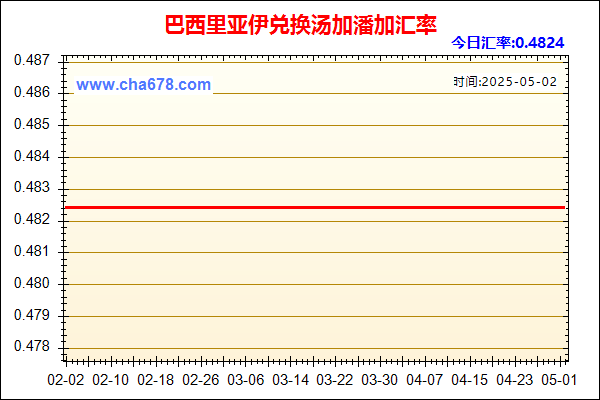Click today's rate text 今日汇率:0.4824
Image resolution: width=600 pixels, height=400 pixels.
507,43
